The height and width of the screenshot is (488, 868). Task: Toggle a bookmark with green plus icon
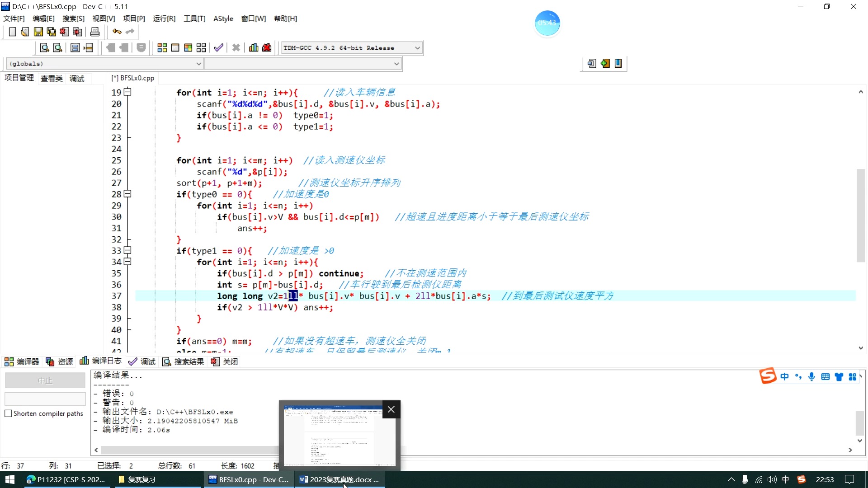pos(605,63)
